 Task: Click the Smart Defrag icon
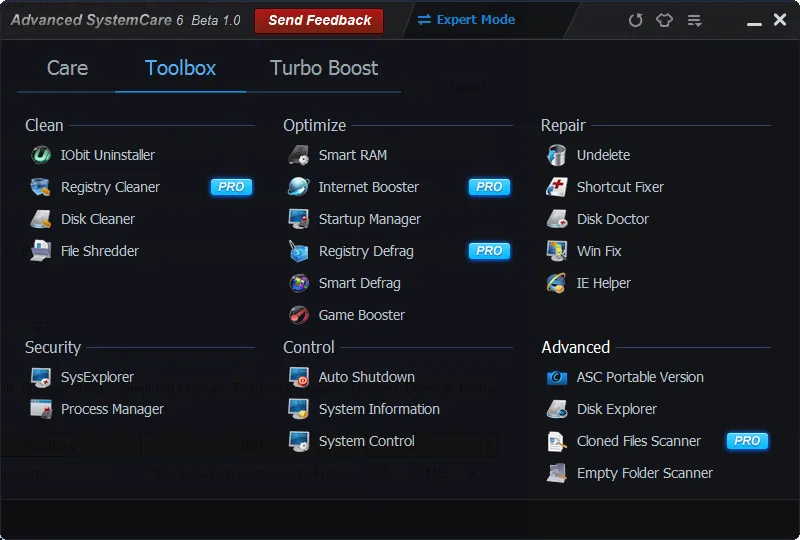pyautogui.click(x=299, y=283)
